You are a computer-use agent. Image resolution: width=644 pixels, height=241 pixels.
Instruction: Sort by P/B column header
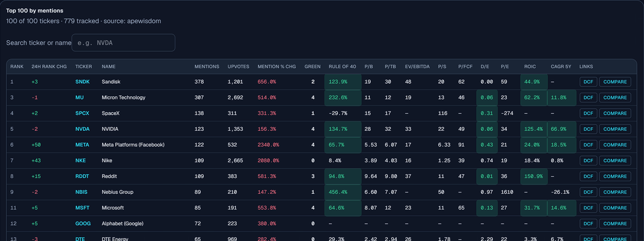coord(369,67)
